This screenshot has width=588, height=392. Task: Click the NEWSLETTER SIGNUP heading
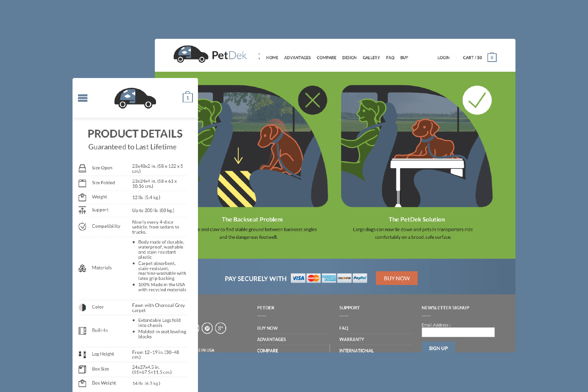[445, 308]
